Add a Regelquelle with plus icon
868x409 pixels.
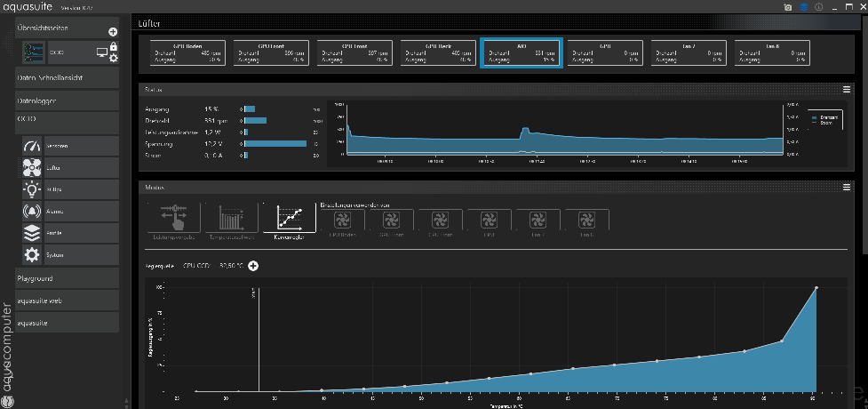[253, 266]
